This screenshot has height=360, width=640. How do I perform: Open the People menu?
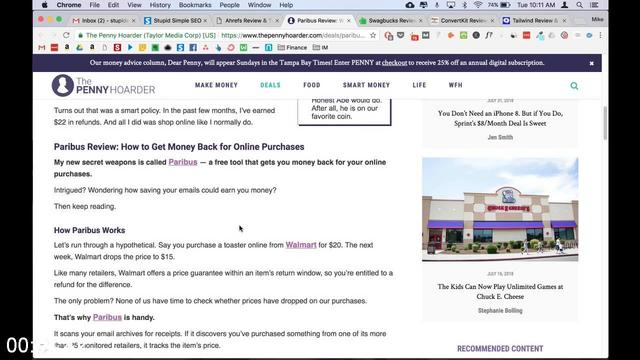tap(229, 5)
